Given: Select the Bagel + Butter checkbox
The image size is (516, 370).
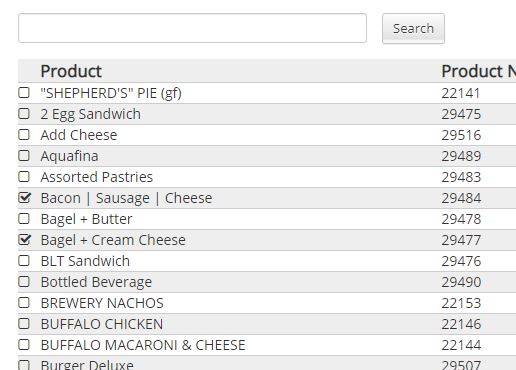Looking at the screenshot, I should 24,218.
